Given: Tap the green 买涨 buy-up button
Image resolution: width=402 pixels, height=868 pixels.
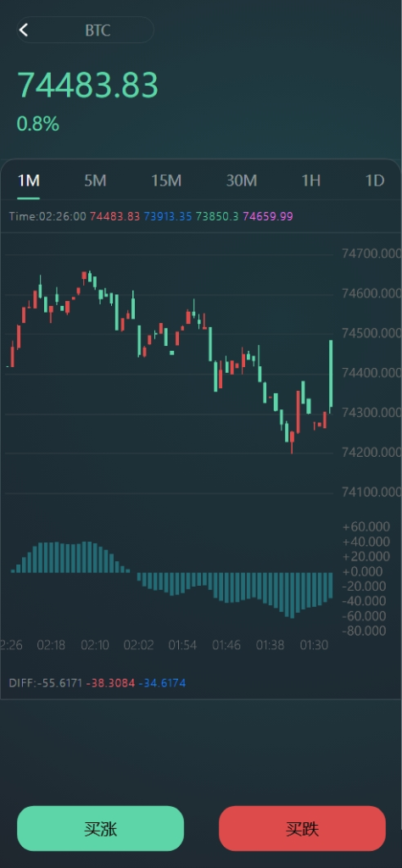Looking at the screenshot, I should pyautogui.click(x=100, y=828).
